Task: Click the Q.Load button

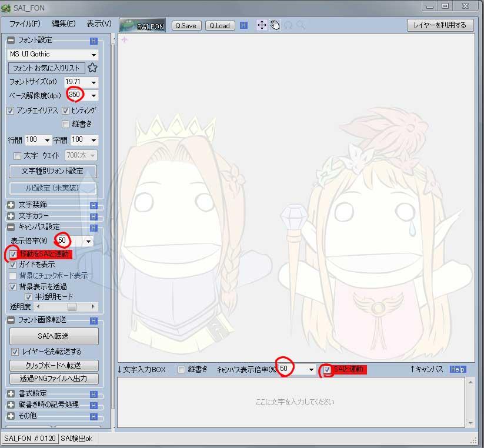Action: click(220, 26)
